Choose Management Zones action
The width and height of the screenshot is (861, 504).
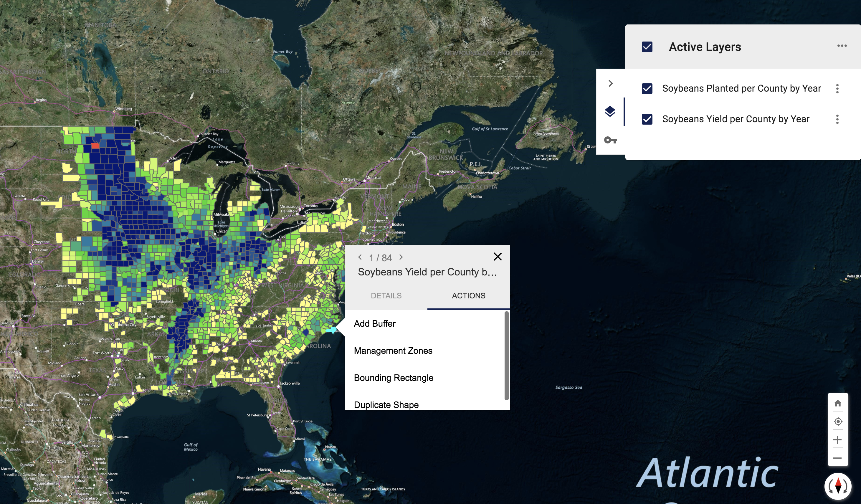coord(393,351)
